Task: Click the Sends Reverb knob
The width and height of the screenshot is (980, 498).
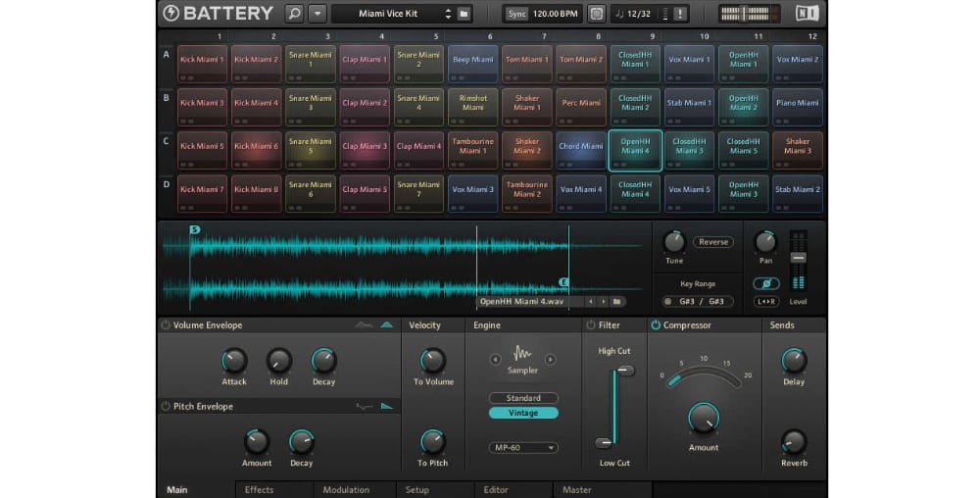Action: [x=794, y=442]
